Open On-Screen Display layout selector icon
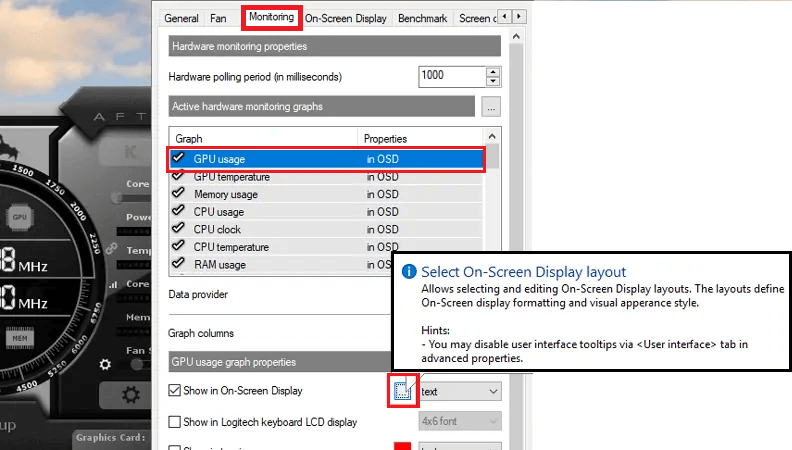Viewport: 792px width, 450px height. tap(403, 390)
